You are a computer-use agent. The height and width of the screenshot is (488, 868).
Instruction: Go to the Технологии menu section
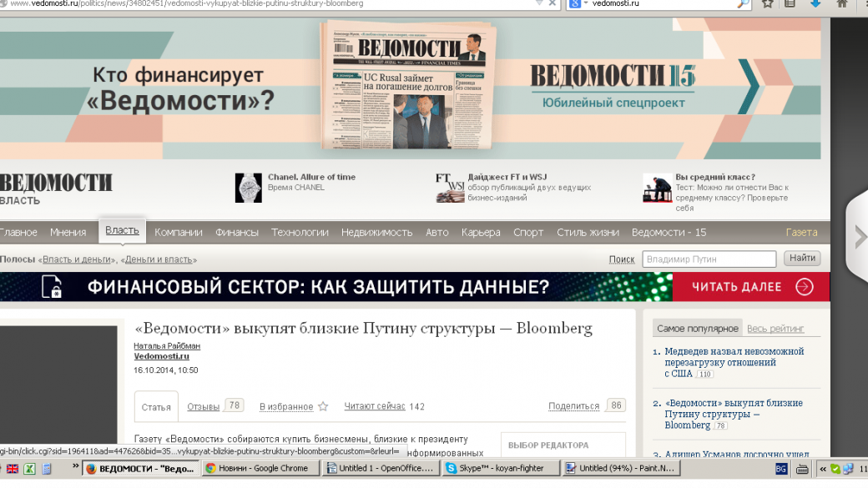(300, 233)
